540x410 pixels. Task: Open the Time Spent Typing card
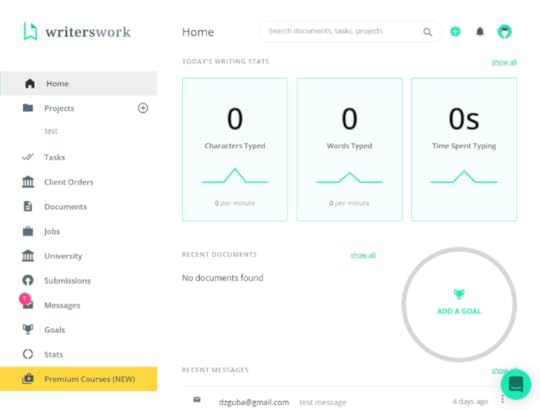coord(464,149)
